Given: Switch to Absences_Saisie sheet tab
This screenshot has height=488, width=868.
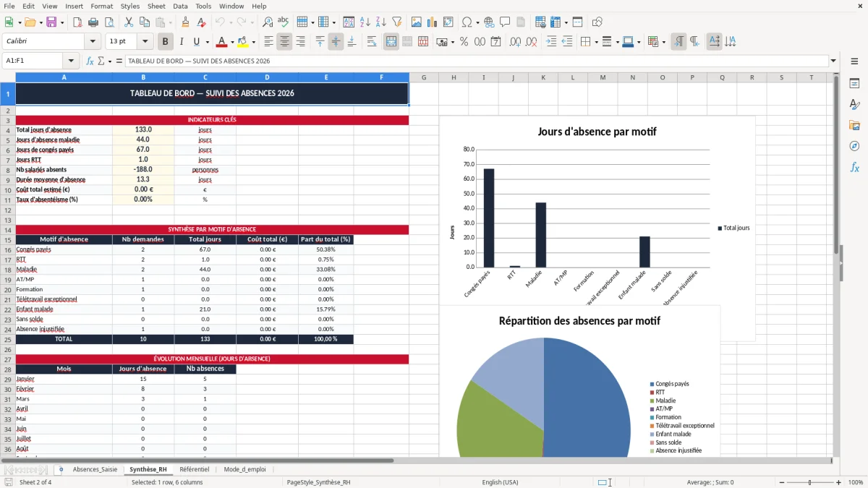Looking at the screenshot, I should [x=95, y=469].
